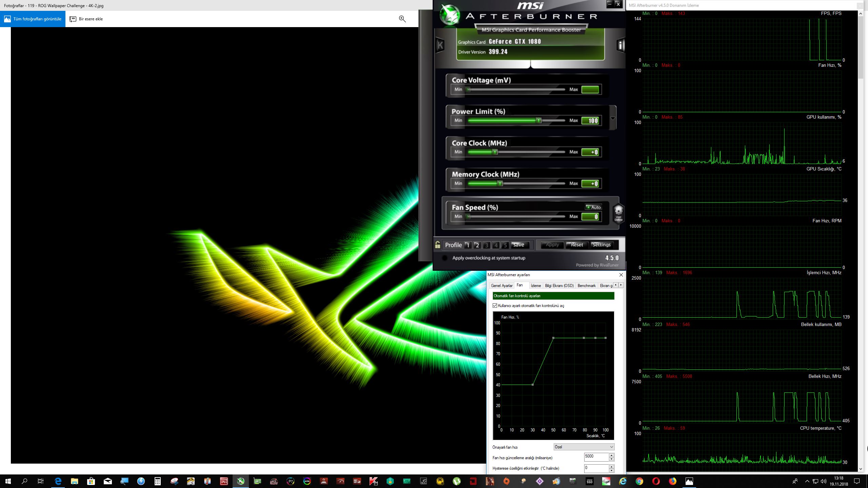Decrease the hysteresis value with down stepper
The height and width of the screenshot is (488, 868).
pyautogui.click(x=612, y=470)
